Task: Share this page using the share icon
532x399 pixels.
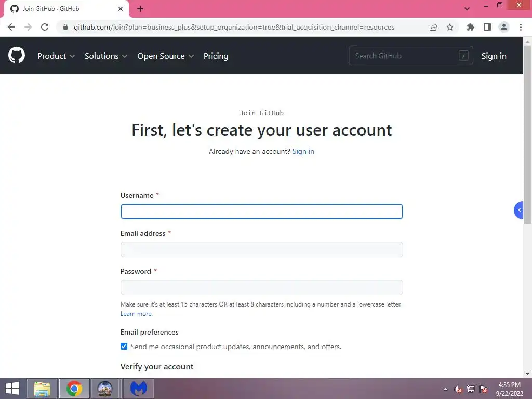Action: pyautogui.click(x=433, y=27)
